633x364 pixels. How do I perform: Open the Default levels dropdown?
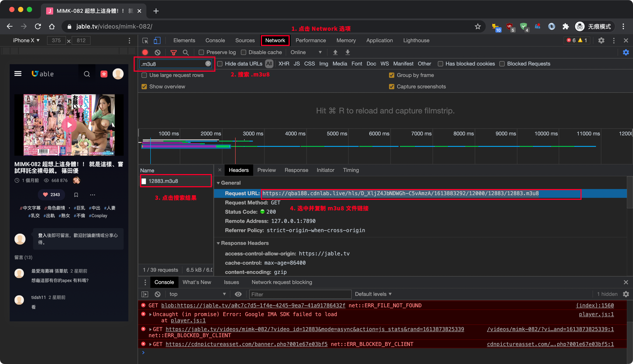(373, 294)
